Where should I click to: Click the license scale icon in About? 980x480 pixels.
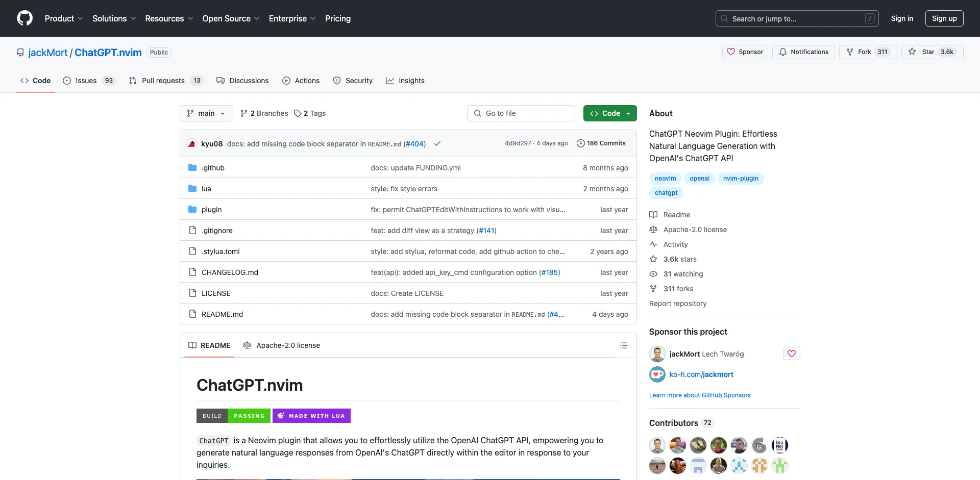click(x=653, y=230)
